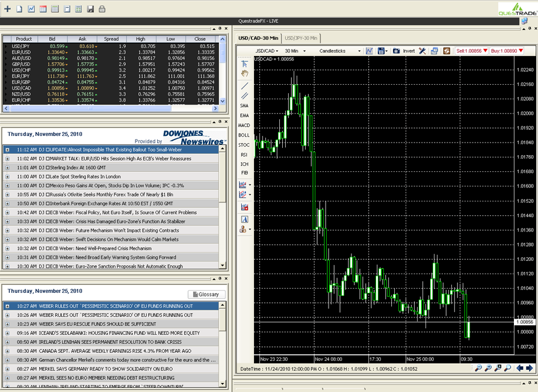Select the hand pan tool
This screenshot has width=538, height=392.
(244, 73)
